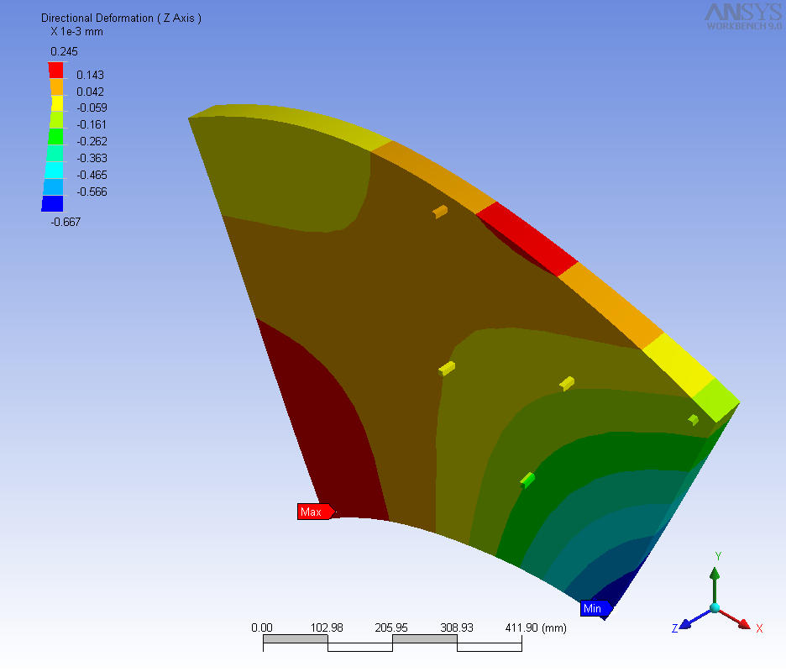Click the blue Min probe label

(596, 608)
